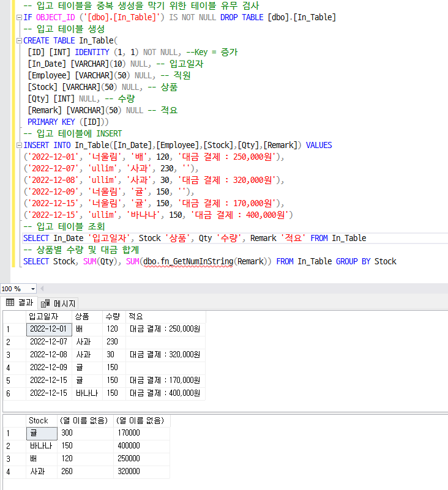
Task: Select the 사과 cell in Stock grid
Action: (42, 472)
